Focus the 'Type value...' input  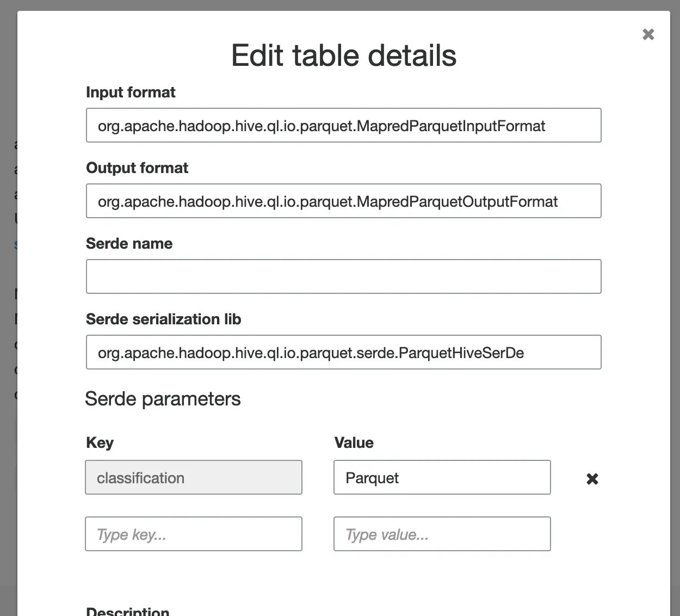pos(442,534)
